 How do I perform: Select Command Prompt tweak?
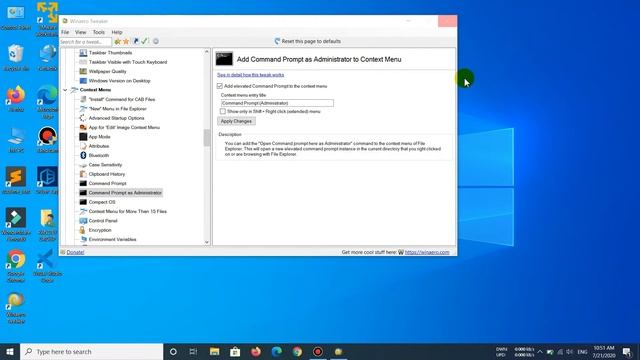coord(107,184)
